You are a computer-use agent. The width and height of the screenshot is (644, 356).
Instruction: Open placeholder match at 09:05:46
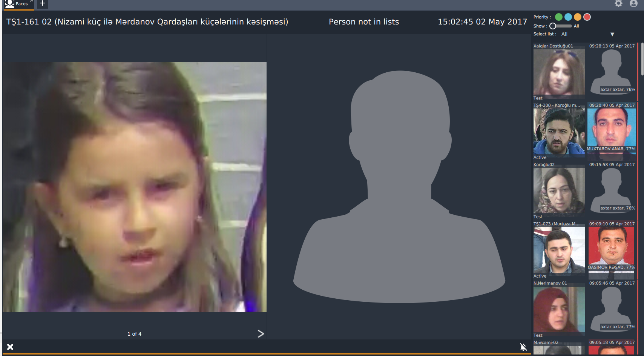[x=611, y=309]
